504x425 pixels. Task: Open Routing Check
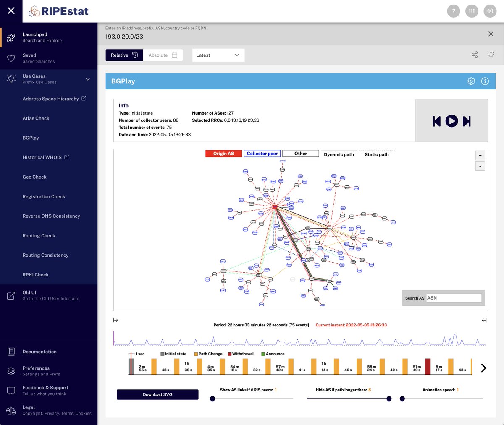(x=39, y=236)
